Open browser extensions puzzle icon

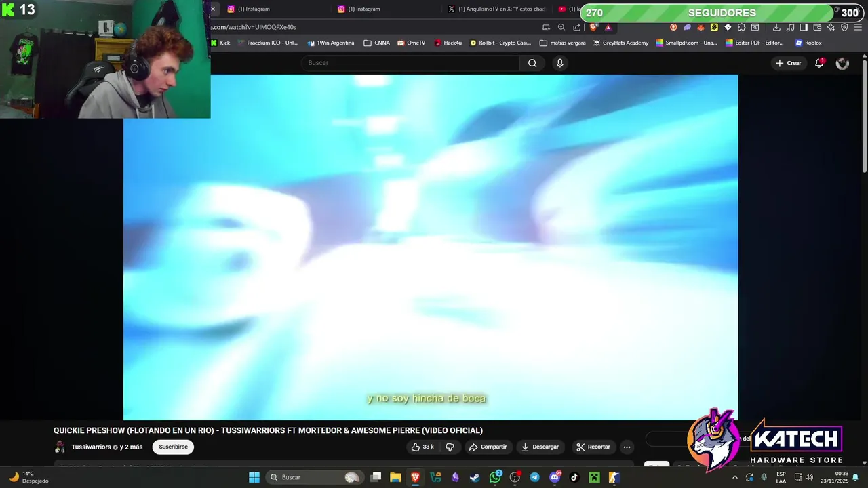click(x=741, y=27)
